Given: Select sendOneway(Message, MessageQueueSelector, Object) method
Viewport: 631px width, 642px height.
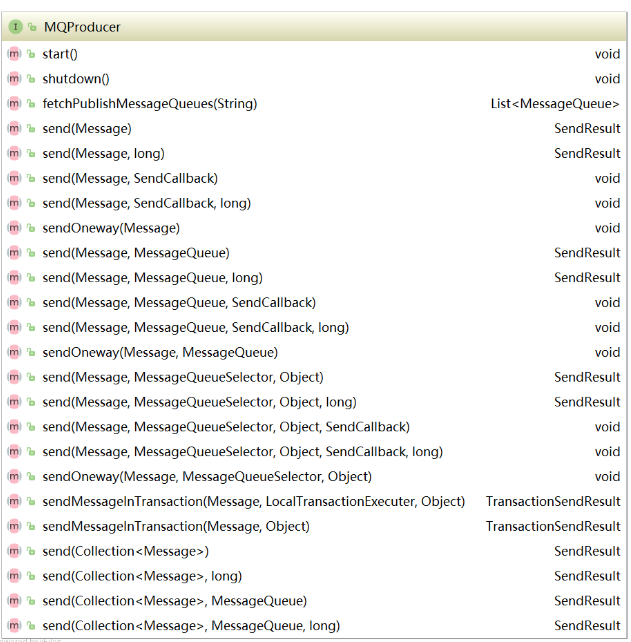Looking at the screenshot, I should (x=207, y=477).
